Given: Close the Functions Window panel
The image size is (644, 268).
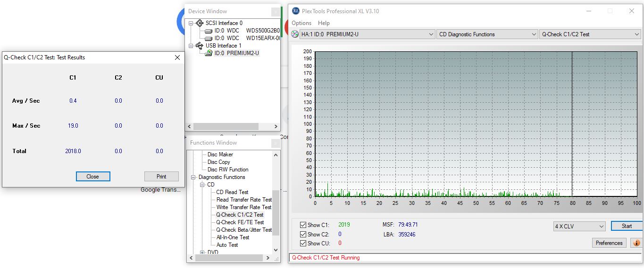Looking at the screenshot, I should coord(276,143).
